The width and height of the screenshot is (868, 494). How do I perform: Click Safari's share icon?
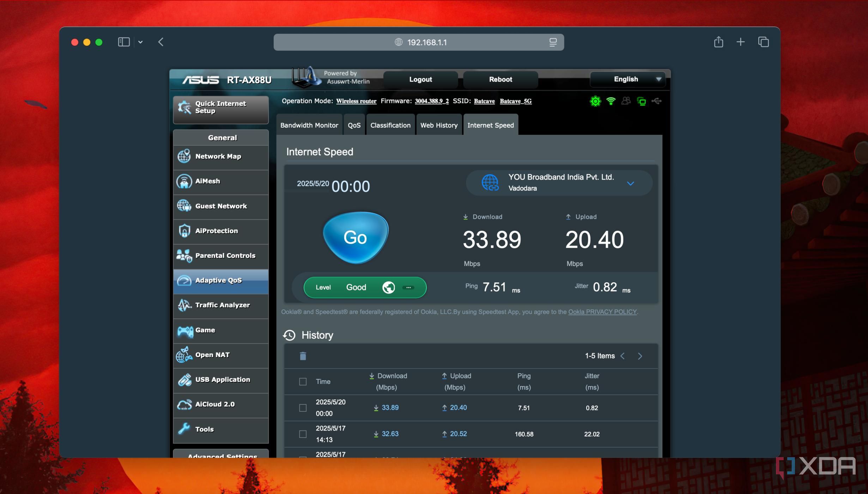(718, 42)
